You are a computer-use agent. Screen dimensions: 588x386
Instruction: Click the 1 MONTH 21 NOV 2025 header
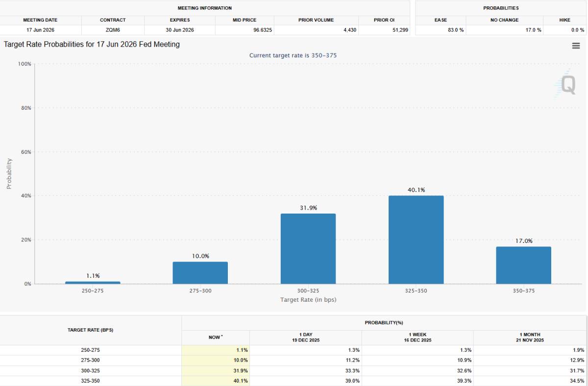pyautogui.click(x=529, y=338)
